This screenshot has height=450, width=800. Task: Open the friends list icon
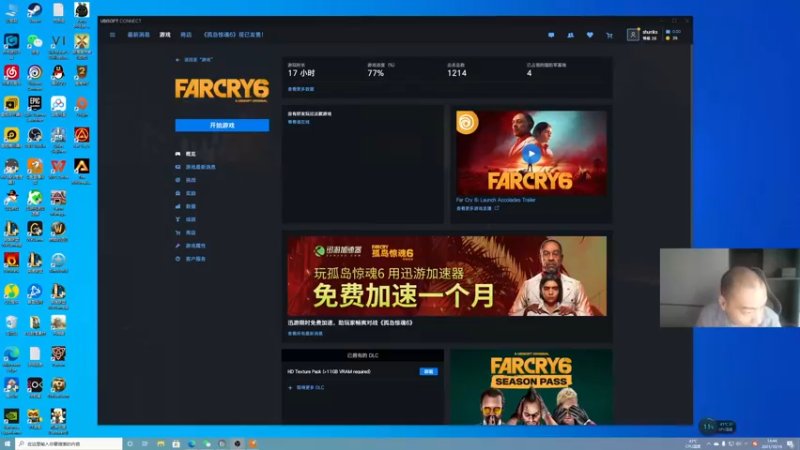(570, 35)
